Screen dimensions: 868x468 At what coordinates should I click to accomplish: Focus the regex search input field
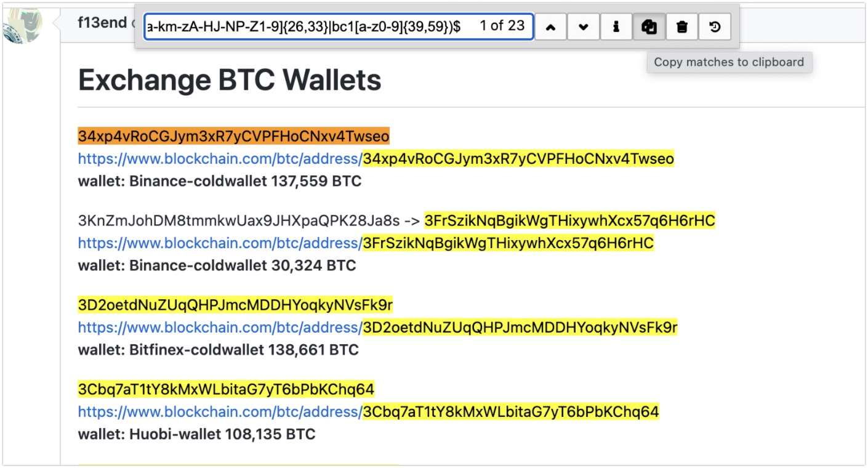[308, 26]
